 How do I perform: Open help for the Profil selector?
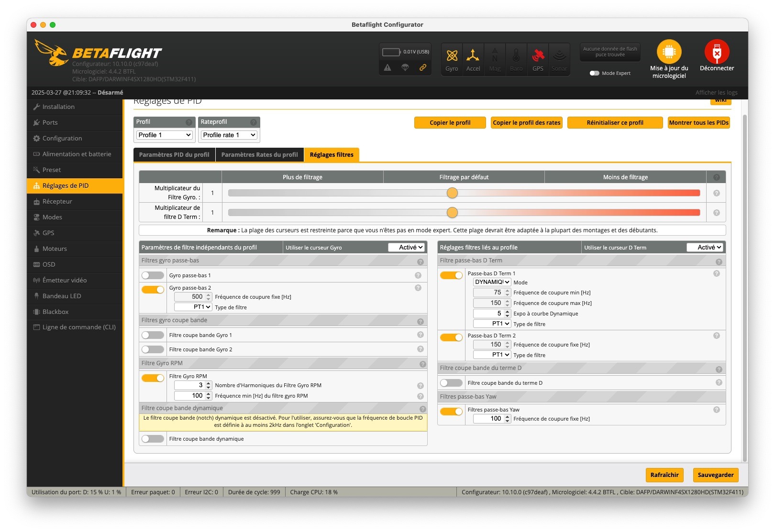tap(189, 122)
